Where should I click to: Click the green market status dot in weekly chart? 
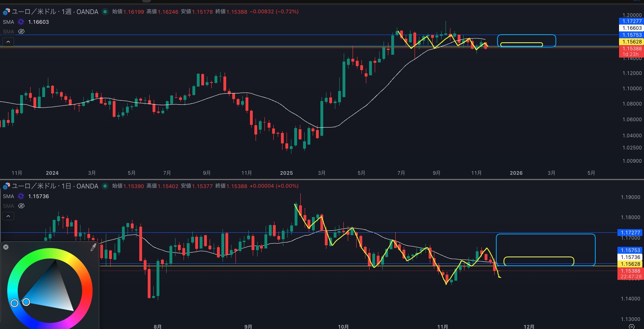(105, 12)
